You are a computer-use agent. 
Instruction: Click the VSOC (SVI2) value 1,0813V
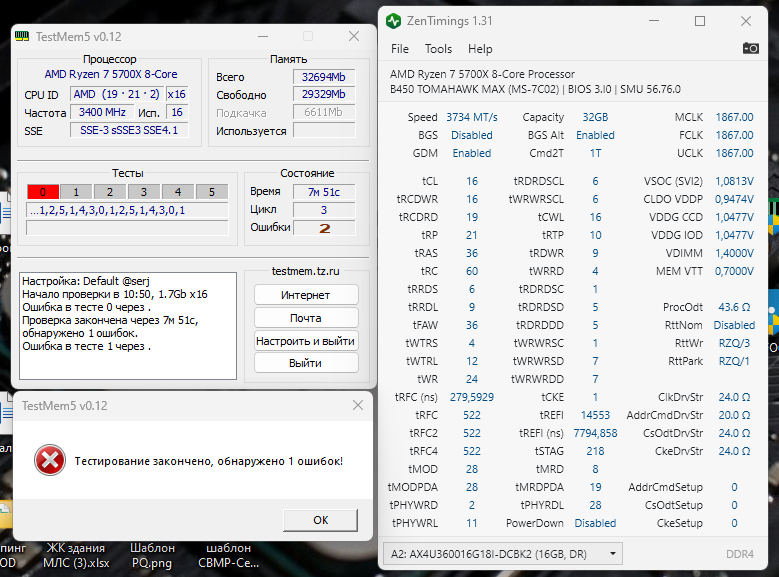734,181
